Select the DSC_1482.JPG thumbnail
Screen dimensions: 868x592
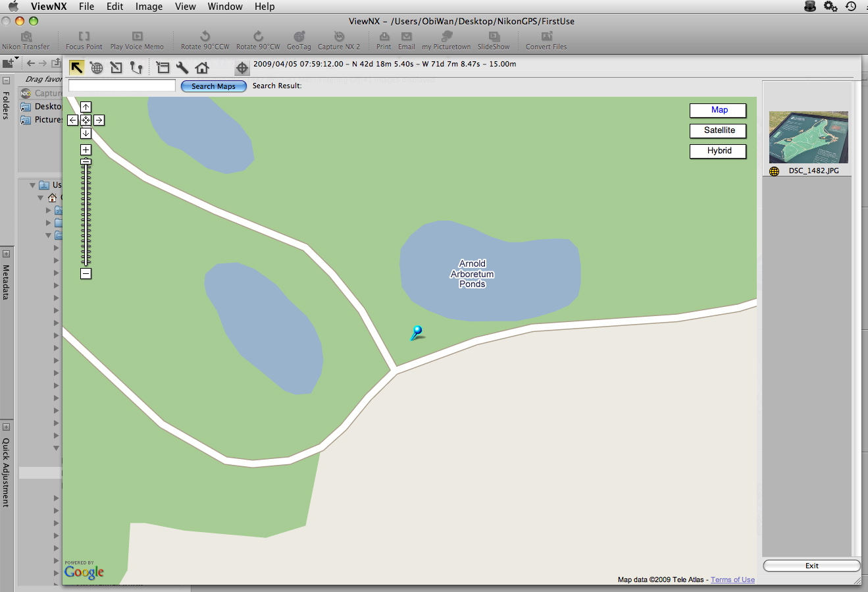[x=809, y=138]
